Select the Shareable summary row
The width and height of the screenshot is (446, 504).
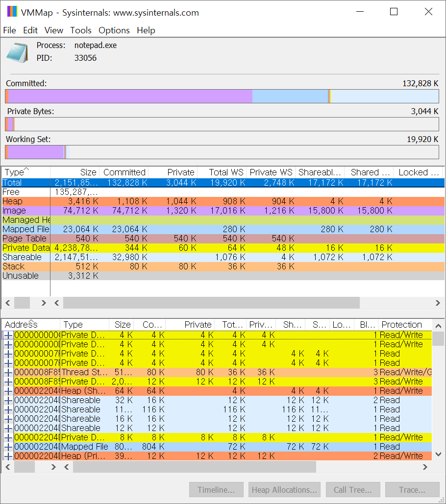(223, 257)
